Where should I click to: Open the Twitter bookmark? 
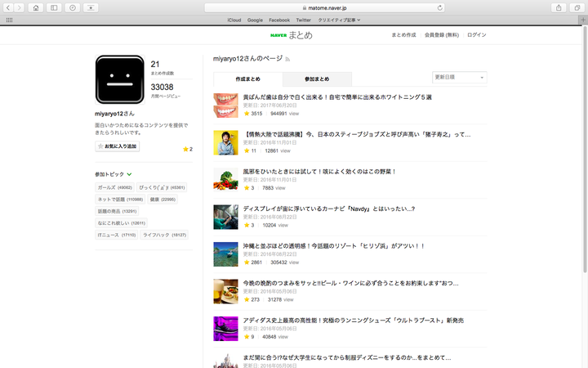303,20
